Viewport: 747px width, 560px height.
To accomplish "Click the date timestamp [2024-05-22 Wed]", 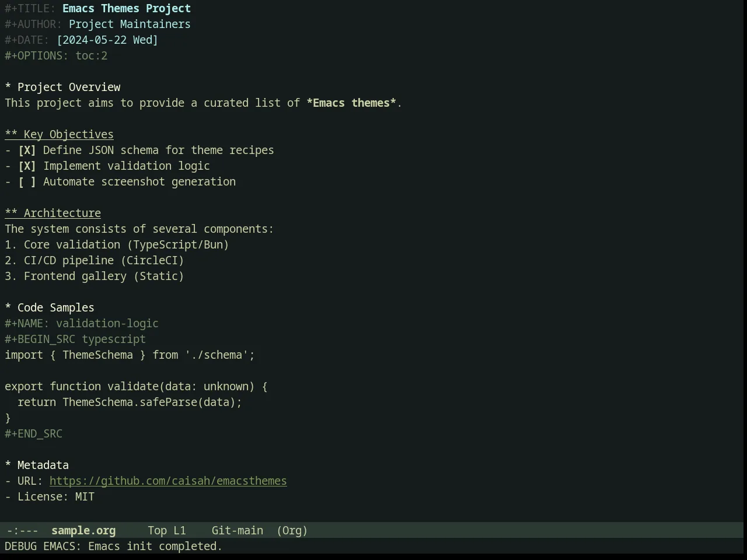I will coord(107,40).
